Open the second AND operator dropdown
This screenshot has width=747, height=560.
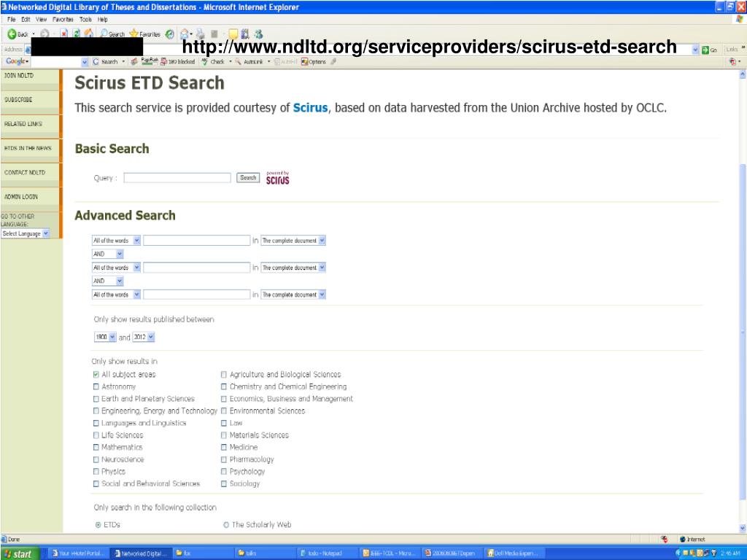[108, 281]
